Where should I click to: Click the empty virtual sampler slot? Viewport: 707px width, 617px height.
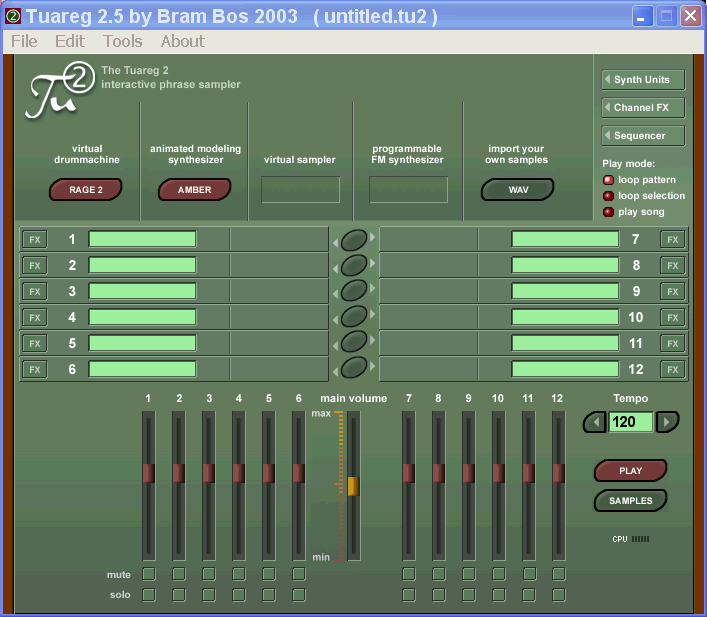tap(300, 189)
